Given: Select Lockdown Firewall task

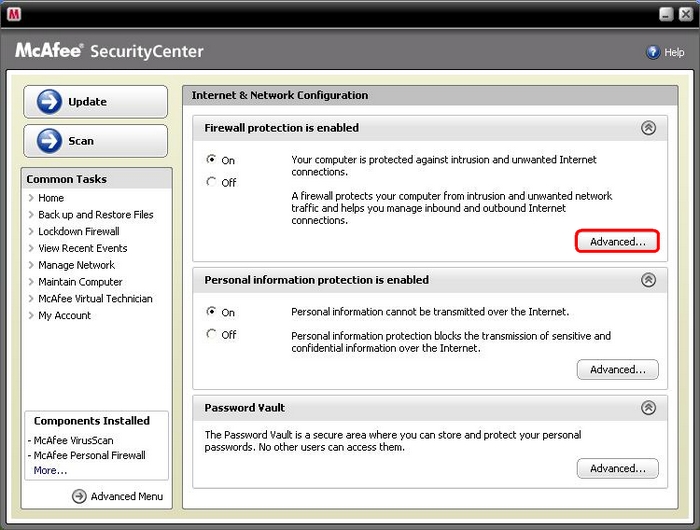Looking at the screenshot, I should (x=79, y=231).
